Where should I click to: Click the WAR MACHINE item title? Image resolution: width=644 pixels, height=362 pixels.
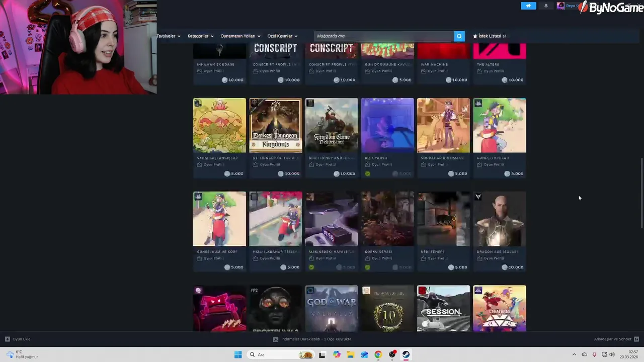click(434, 64)
